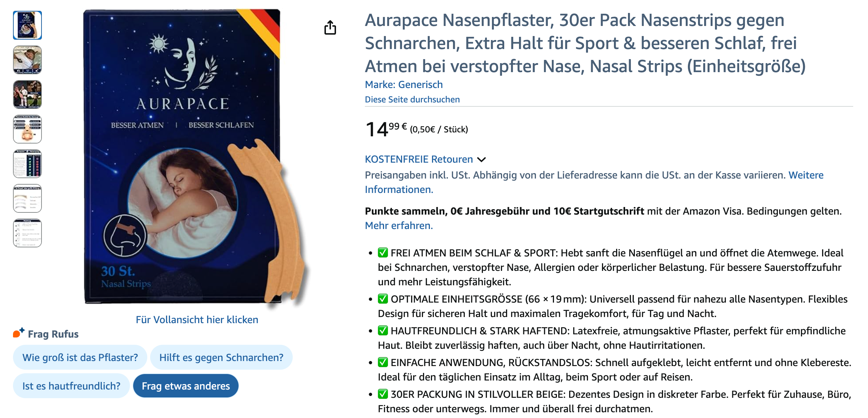Click the Diese Seite durchsuchen link
The width and height of the screenshot is (868, 418).
pyautogui.click(x=412, y=100)
